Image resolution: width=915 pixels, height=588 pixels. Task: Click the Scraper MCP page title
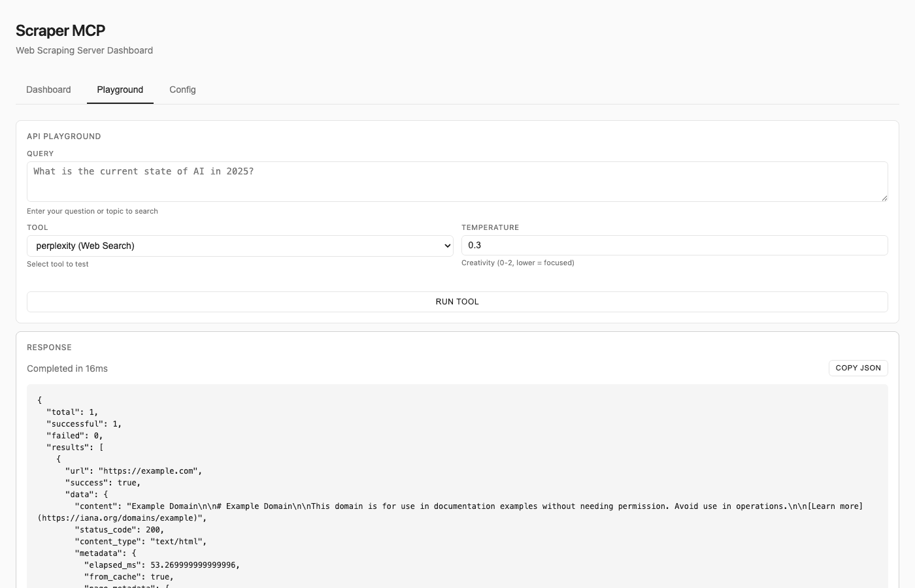[60, 31]
